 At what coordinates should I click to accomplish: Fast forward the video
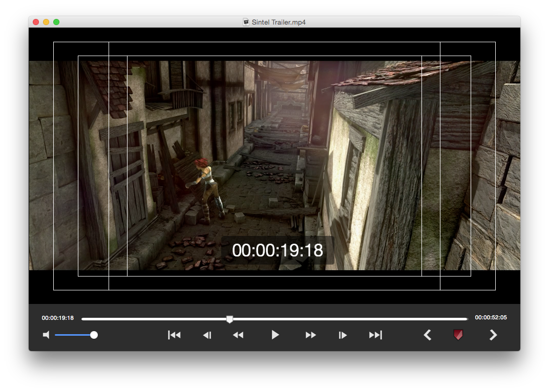pos(310,335)
